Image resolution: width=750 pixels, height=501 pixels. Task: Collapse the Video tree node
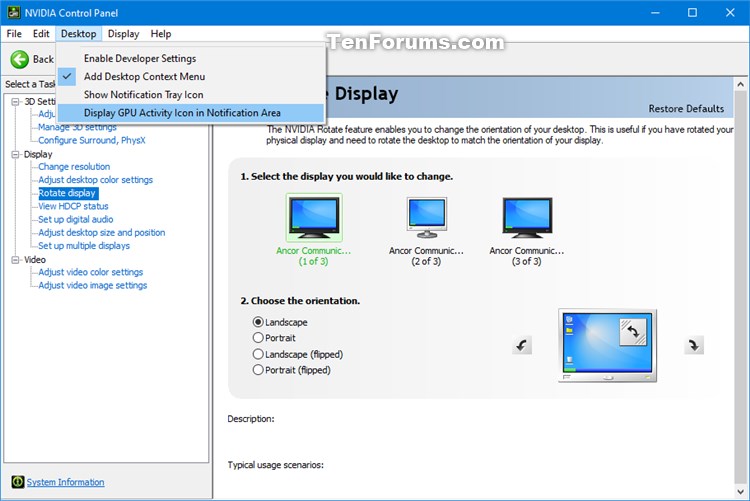click(15, 259)
